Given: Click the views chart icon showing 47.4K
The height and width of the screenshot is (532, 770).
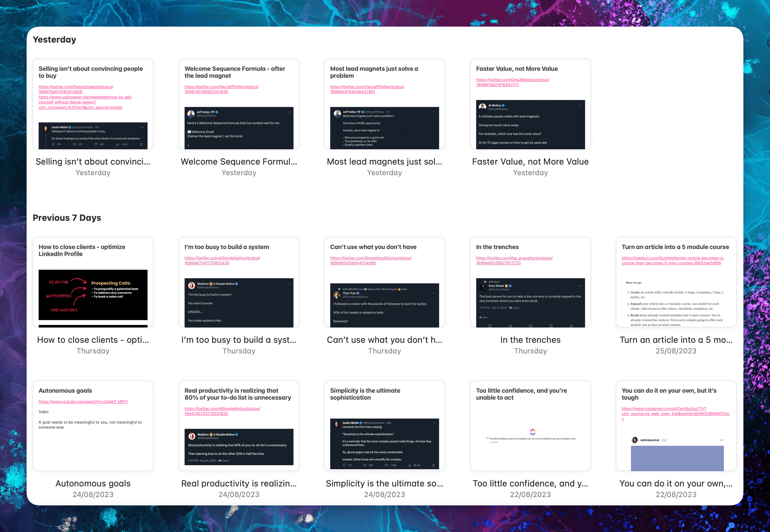Looking at the screenshot, I should click(118, 144).
